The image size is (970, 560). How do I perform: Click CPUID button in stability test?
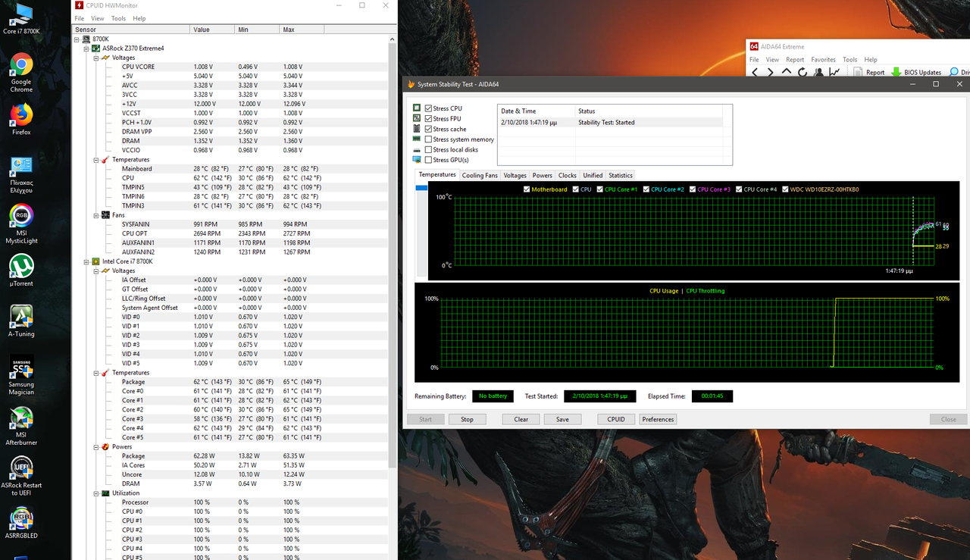pyautogui.click(x=616, y=419)
